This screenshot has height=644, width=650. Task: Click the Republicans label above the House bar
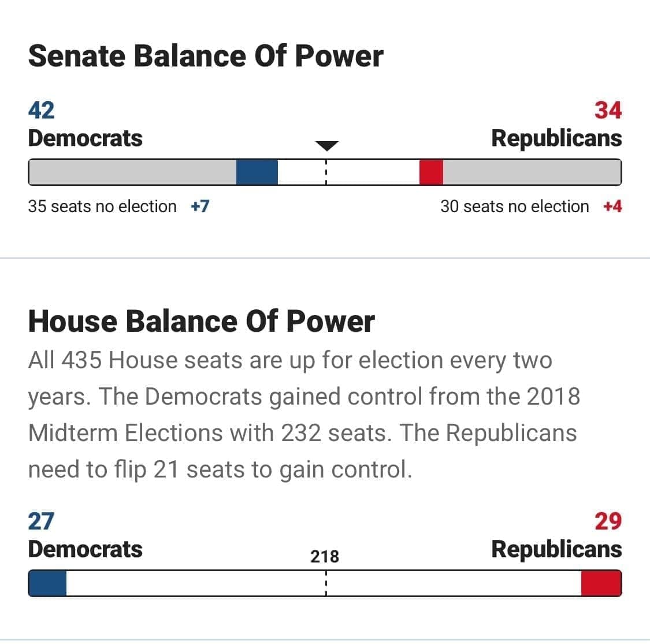pos(556,549)
